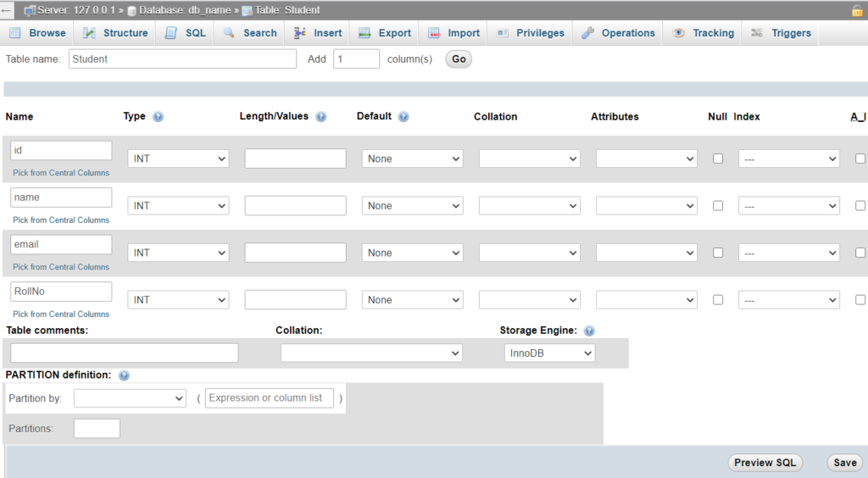Switch to the Insert tab

tap(318, 33)
